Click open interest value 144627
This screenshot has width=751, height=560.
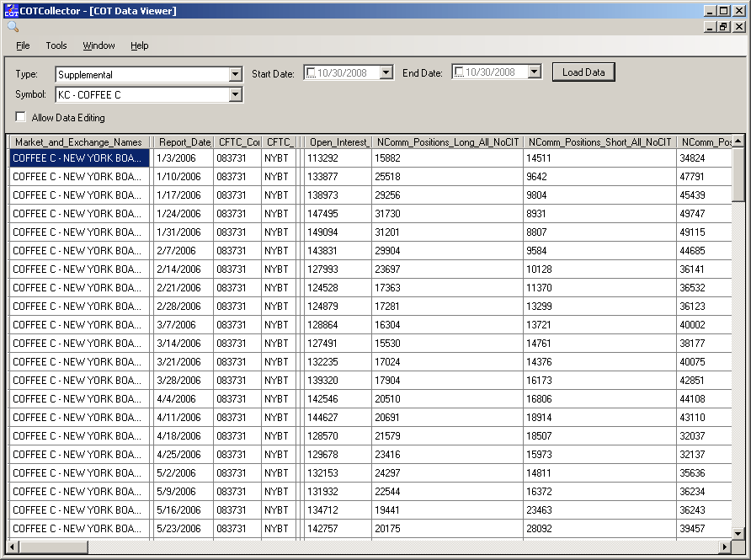point(338,417)
